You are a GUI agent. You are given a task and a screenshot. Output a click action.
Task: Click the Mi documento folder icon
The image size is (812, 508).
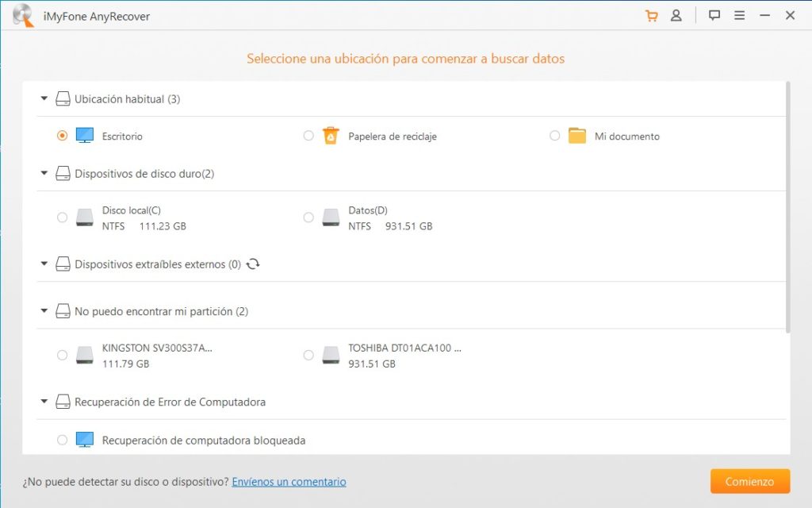click(577, 136)
